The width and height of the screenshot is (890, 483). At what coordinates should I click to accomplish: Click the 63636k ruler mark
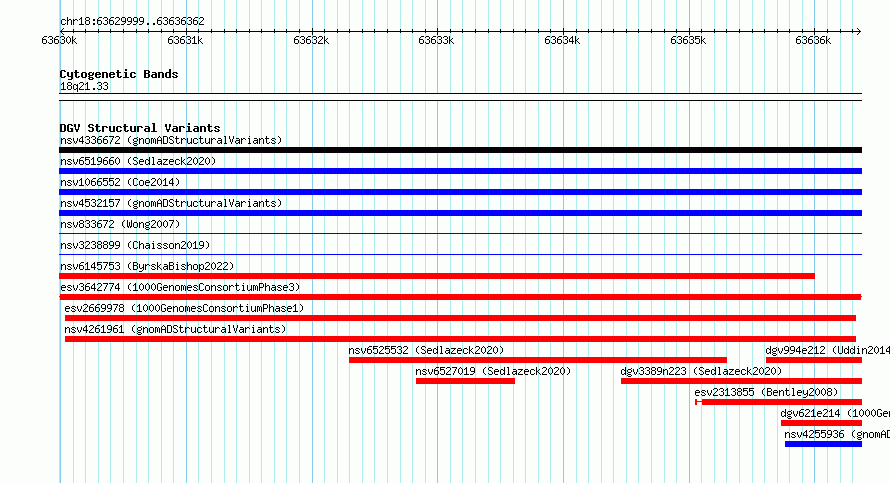(813, 40)
